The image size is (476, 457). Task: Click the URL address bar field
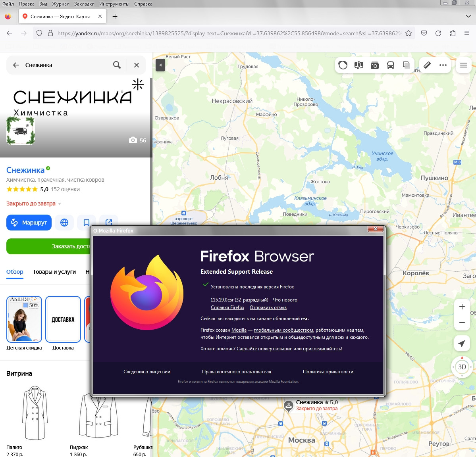[229, 33]
